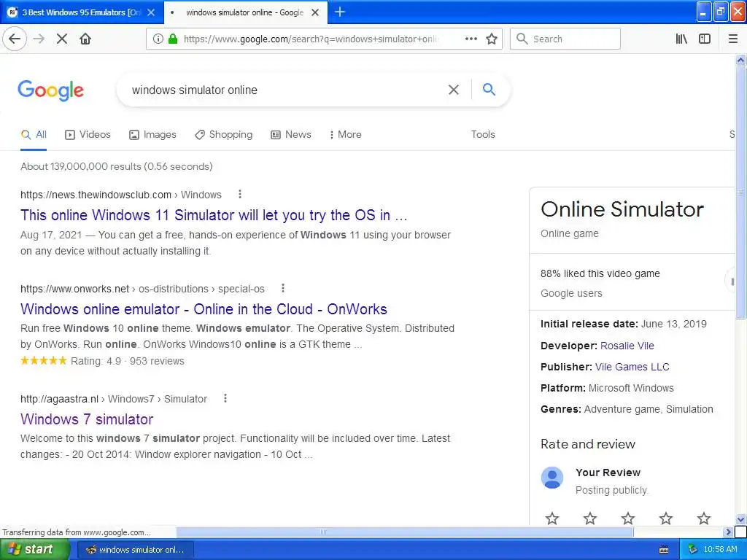Click the vertical scrollbar up arrow
Viewport: 747px width, 560px height.
tap(741, 60)
